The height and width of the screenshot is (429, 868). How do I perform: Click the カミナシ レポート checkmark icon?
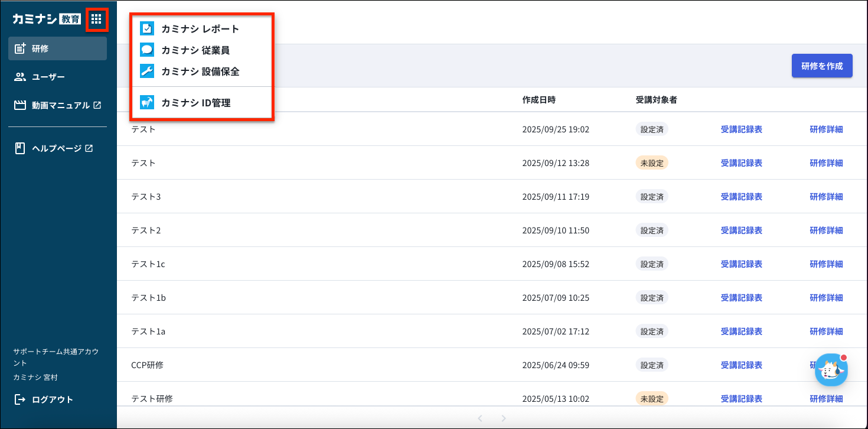(x=147, y=28)
